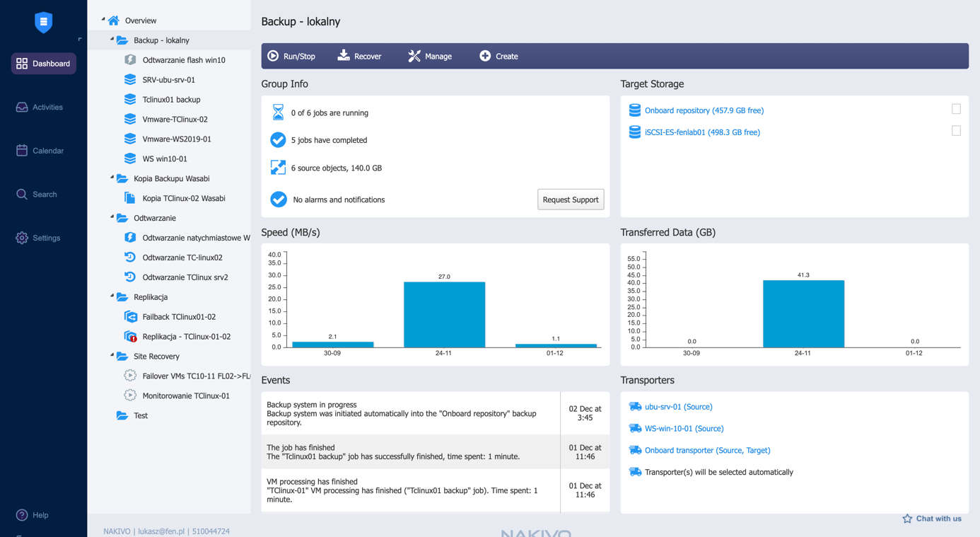Click the sidebar collapse handle
The height and width of the screenshot is (537, 980).
point(80,39)
